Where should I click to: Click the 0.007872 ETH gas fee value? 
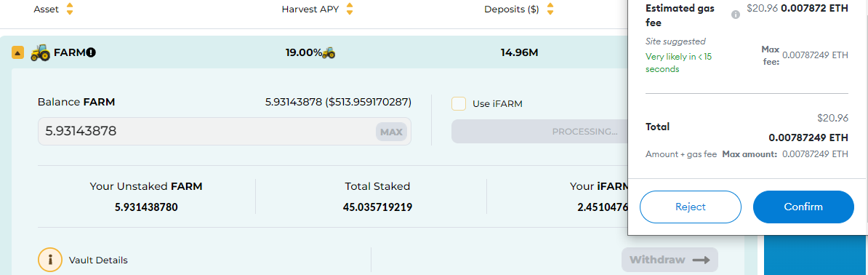tap(814, 8)
